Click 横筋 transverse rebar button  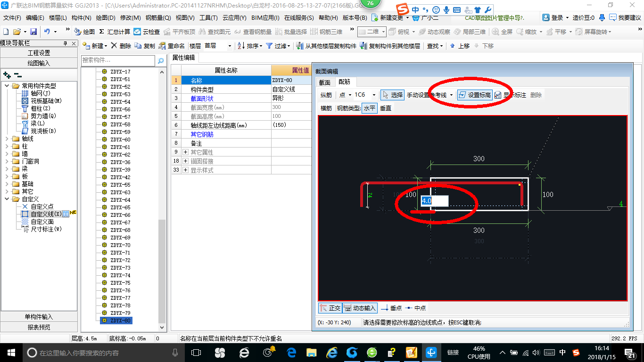[326, 108]
